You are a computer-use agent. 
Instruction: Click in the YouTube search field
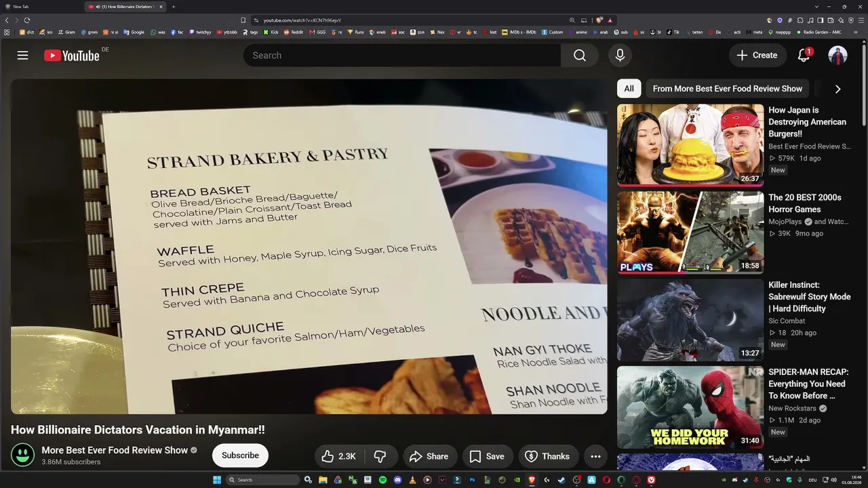(401, 56)
